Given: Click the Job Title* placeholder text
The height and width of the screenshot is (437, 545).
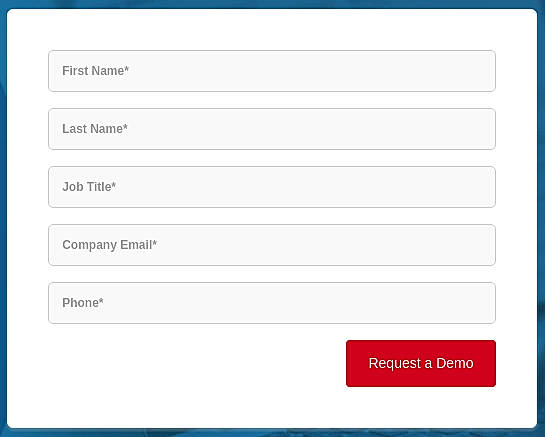Looking at the screenshot, I should [x=89, y=187].
